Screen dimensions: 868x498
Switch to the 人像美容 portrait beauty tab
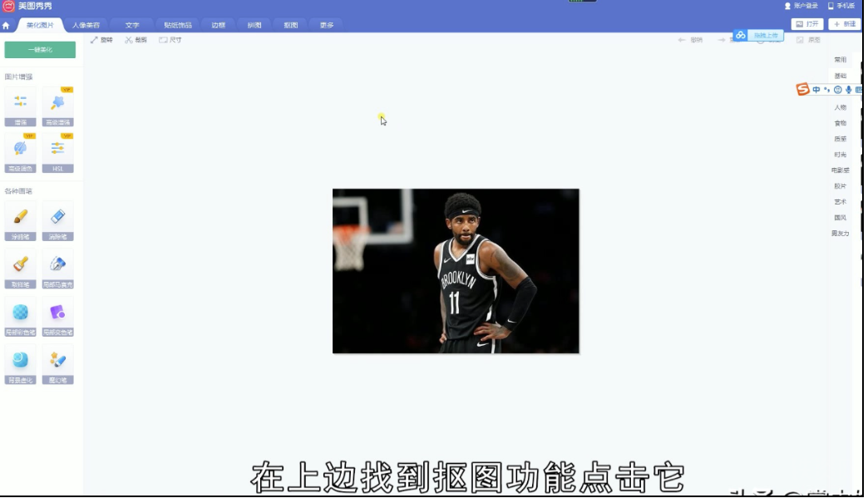point(86,25)
